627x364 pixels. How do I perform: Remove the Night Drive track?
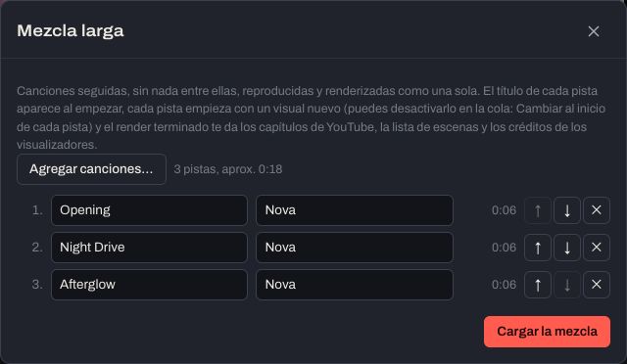[x=597, y=248]
